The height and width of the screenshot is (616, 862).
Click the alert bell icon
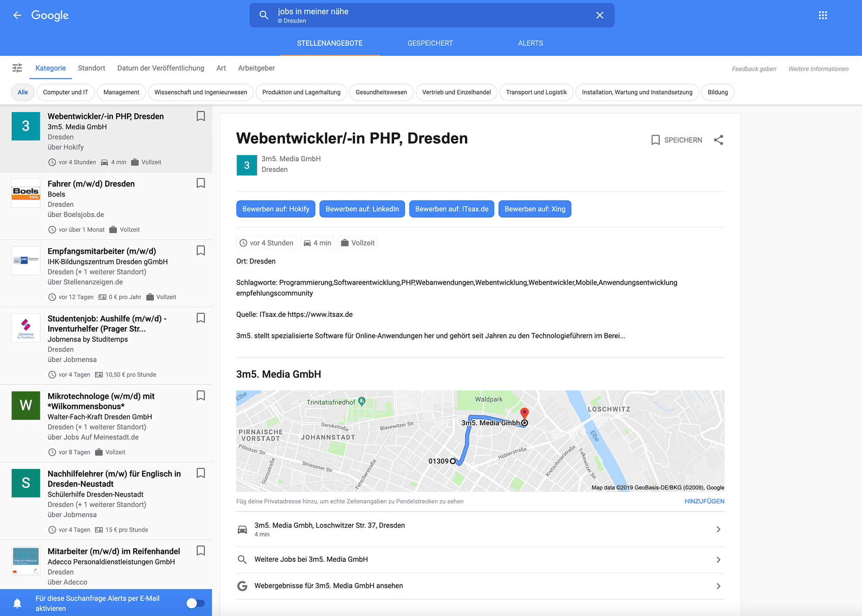click(17, 603)
